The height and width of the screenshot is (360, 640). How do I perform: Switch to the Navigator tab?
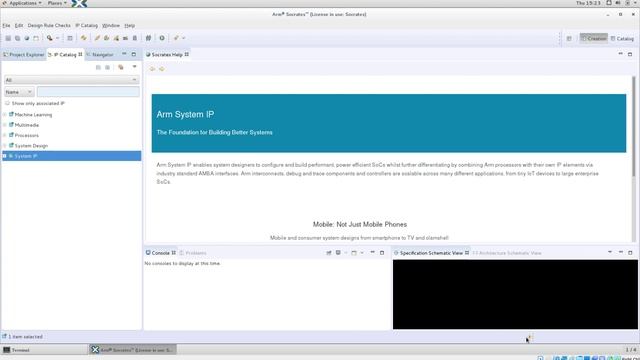click(x=100, y=54)
